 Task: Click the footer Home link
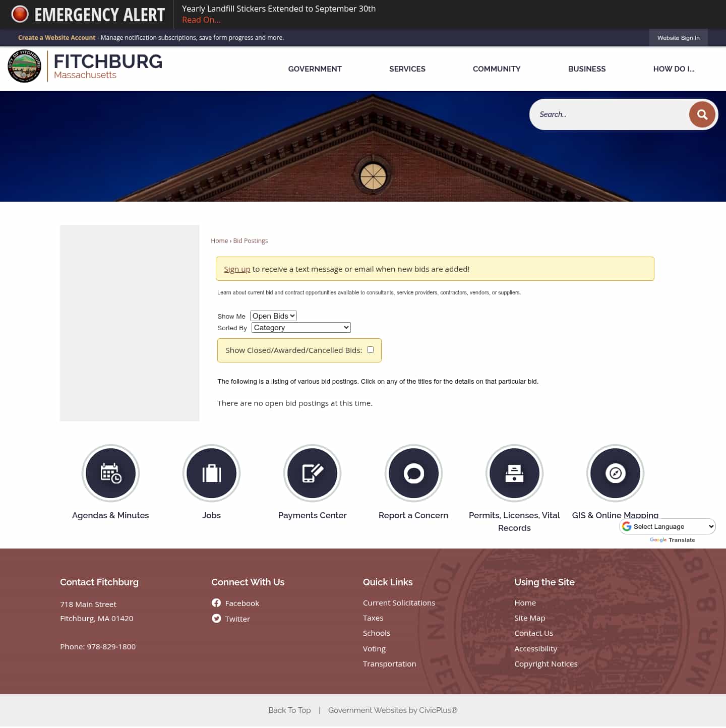[x=525, y=603]
